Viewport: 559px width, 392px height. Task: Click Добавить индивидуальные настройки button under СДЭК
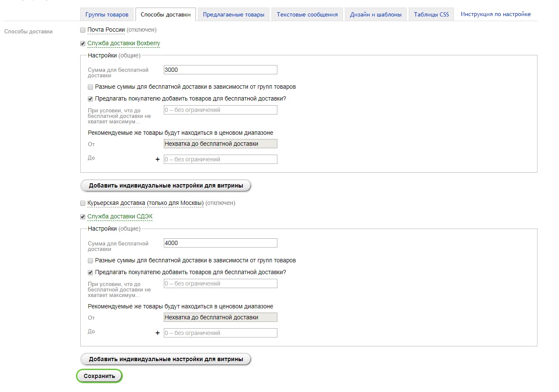coord(166,359)
